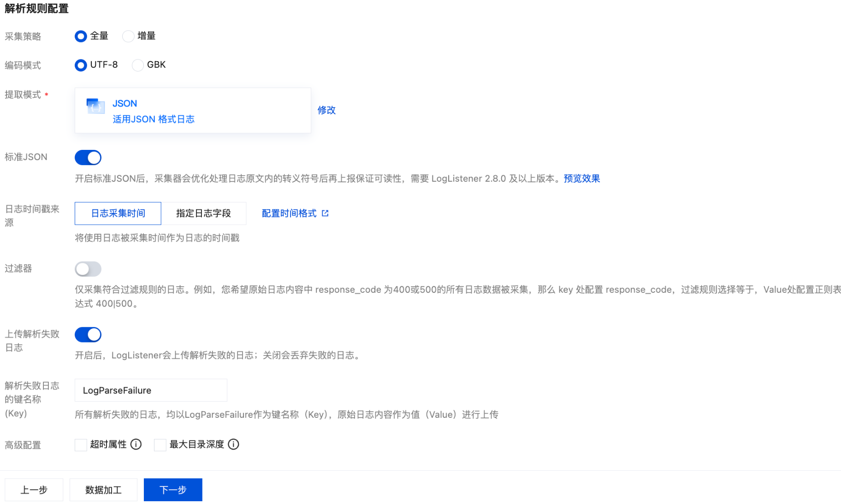Click external link icon after 配置时间格式

pyautogui.click(x=325, y=213)
